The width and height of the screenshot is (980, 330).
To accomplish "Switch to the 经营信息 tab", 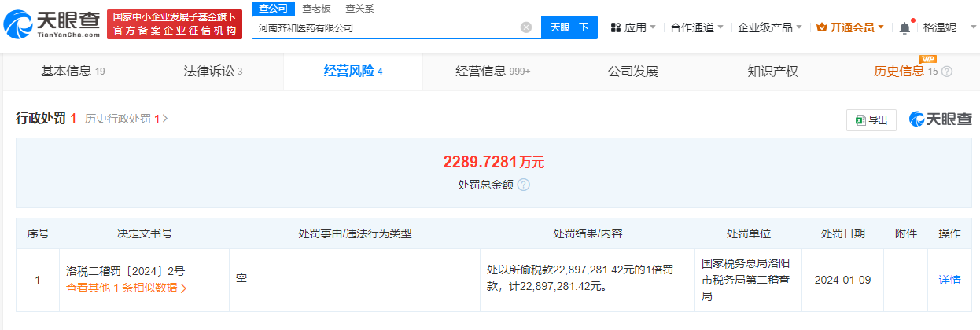I will coord(493,71).
